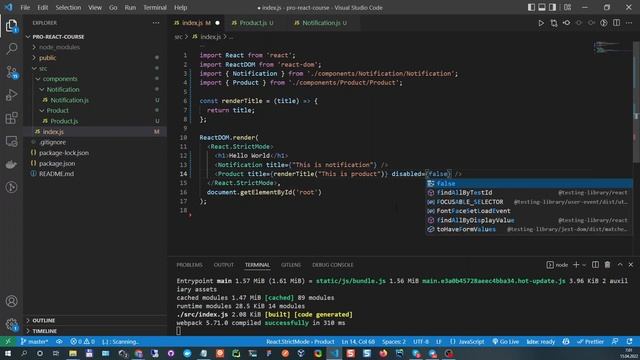The image size is (640, 360).
Task: Open Explorer panel More Actions ellipsis
Action: tap(156, 23)
